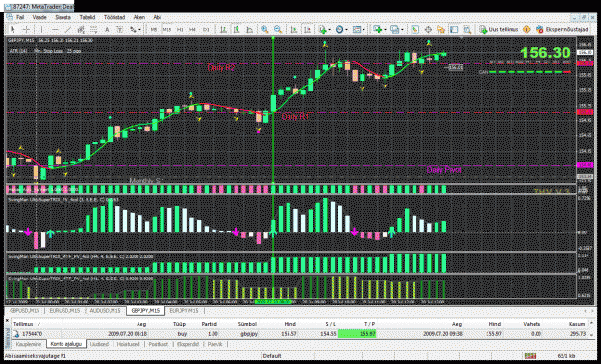Set bar chart display mode

tap(223, 29)
